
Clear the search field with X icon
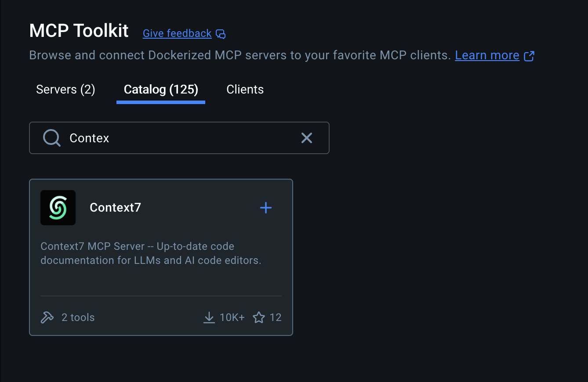307,138
